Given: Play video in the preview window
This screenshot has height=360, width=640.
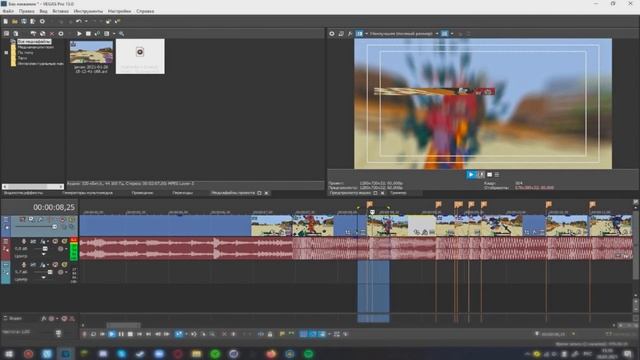Looking at the screenshot, I should coord(471,175).
